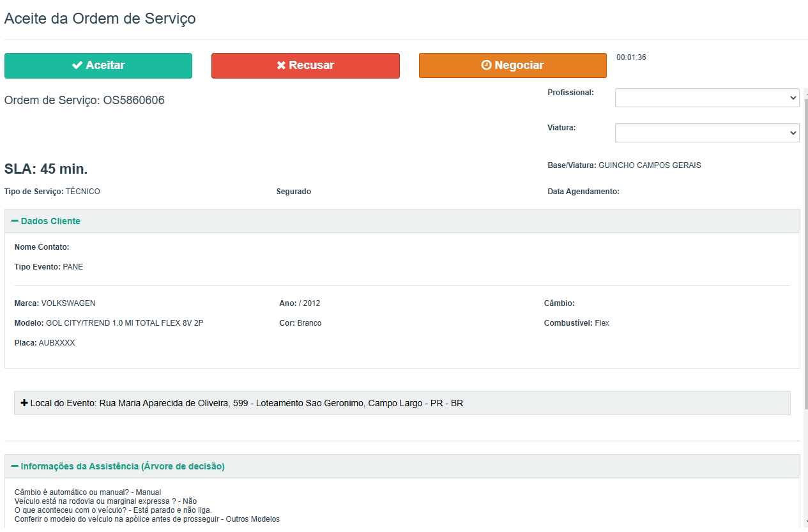Open the Viatura dropdown

706,133
